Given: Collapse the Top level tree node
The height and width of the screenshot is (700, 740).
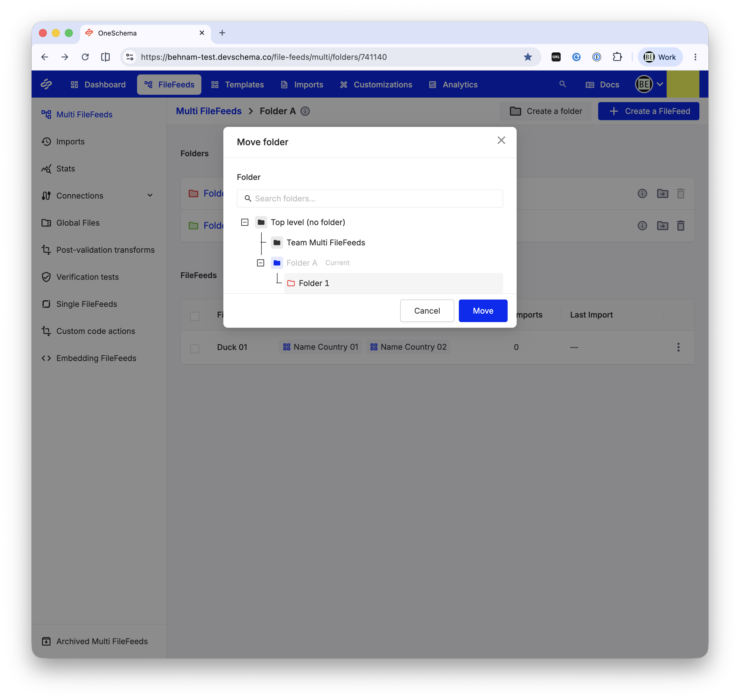Looking at the screenshot, I should (245, 223).
